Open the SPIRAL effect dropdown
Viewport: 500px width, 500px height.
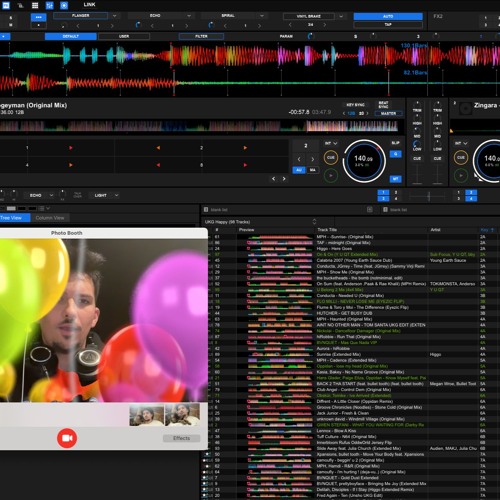click(262, 16)
